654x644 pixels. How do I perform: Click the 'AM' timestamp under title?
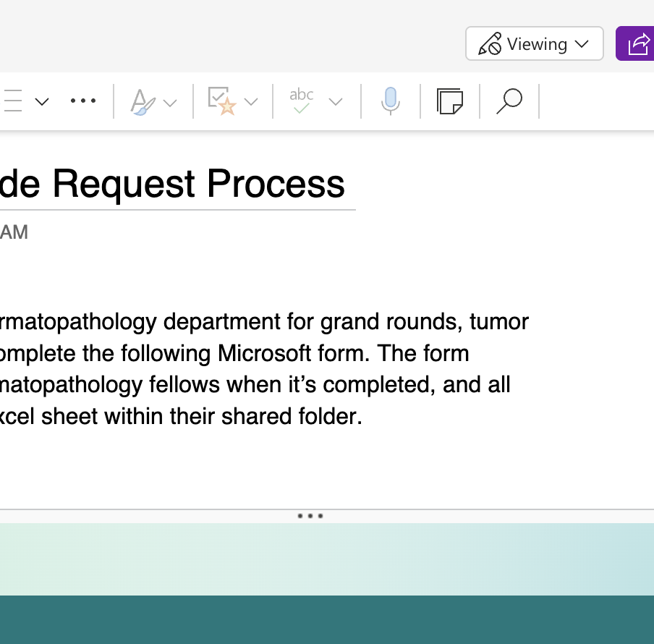(x=14, y=232)
